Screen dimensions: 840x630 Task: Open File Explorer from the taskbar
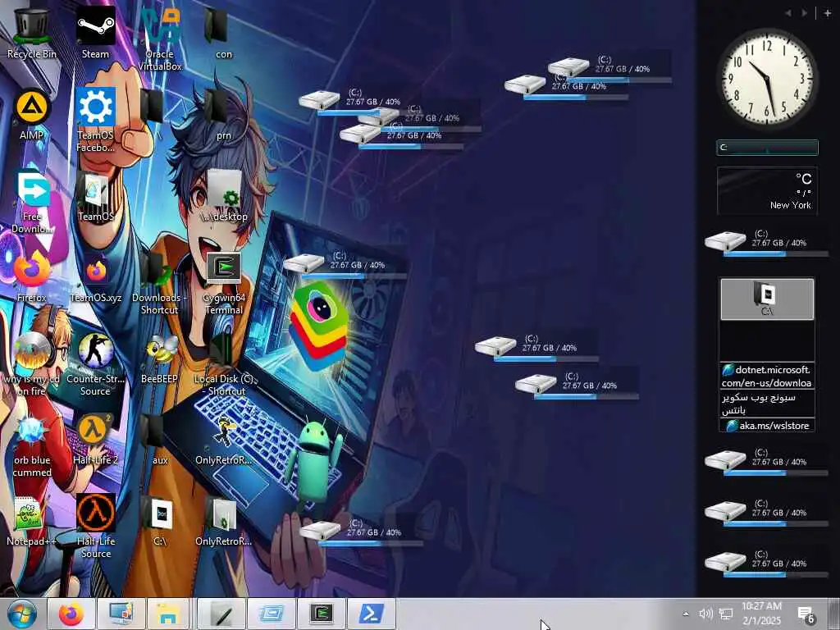[x=167, y=614]
